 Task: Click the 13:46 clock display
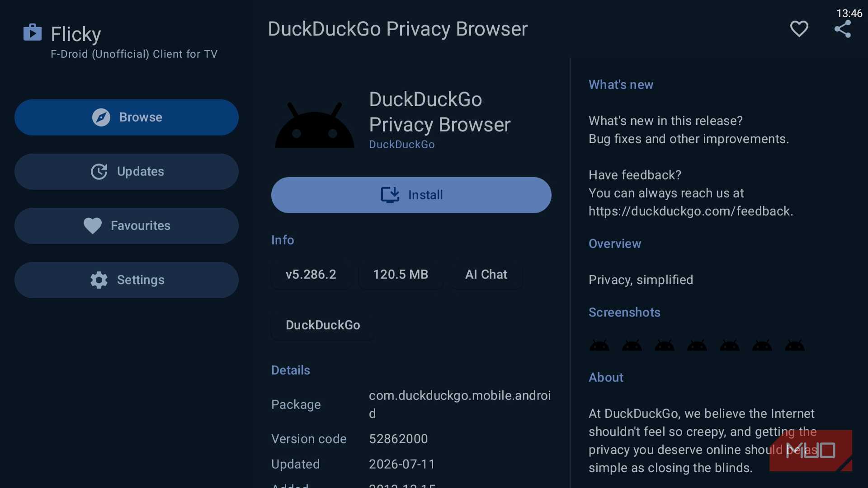point(849,13)
